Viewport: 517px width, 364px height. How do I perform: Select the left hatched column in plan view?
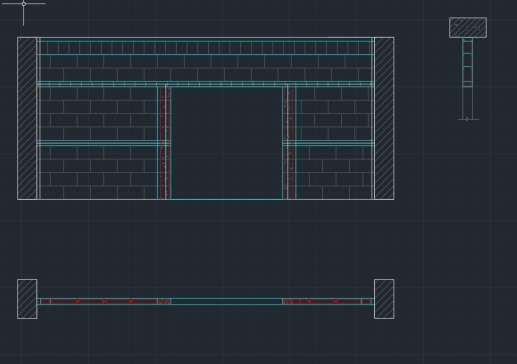click(27, 299)
